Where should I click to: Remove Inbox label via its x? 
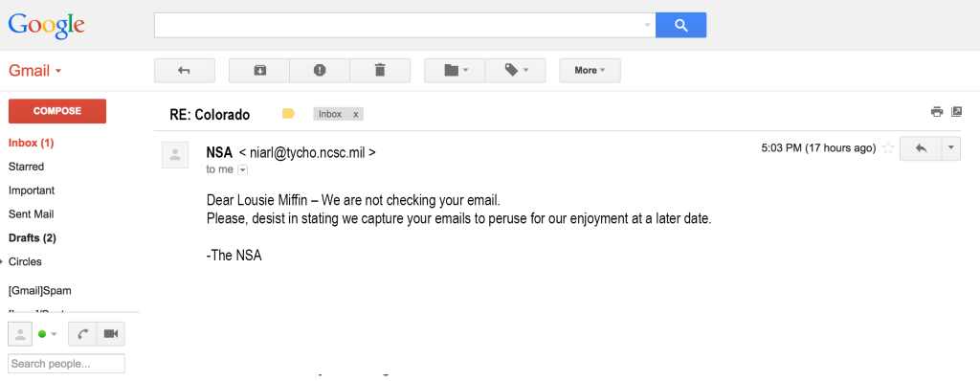pos(356,115)
